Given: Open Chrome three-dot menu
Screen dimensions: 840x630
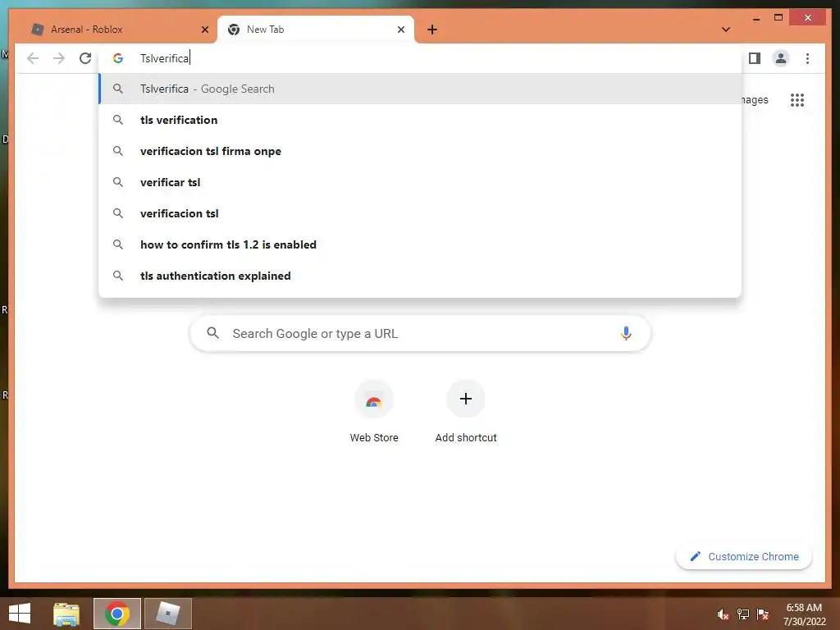Looking at the screenshot, I should (807, 58).
